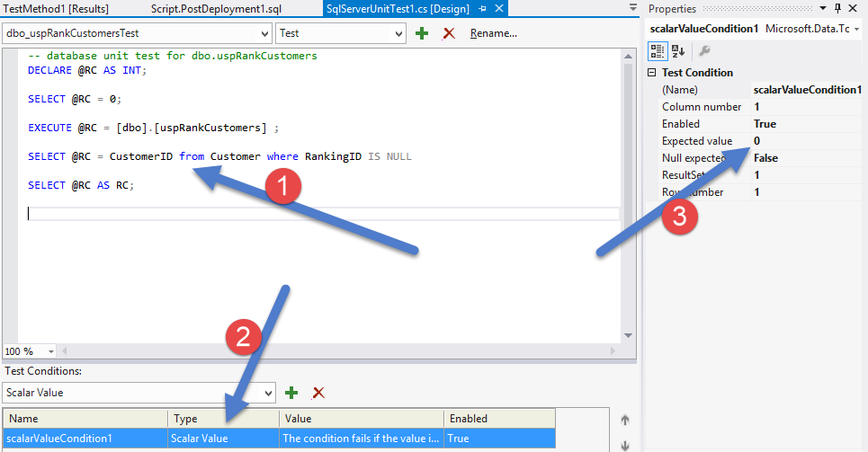
Task: Click the EXECUTE @RC uspRankCustomers line
Action: pos(153,128)
